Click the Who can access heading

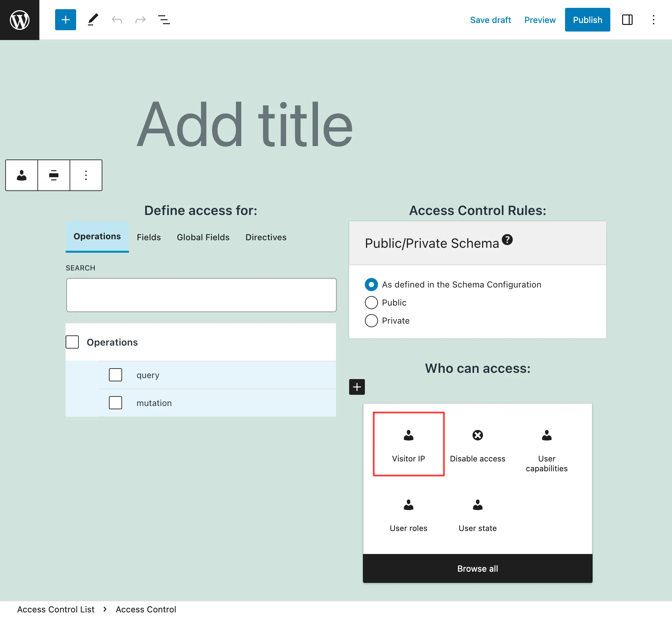coord(477,368)
